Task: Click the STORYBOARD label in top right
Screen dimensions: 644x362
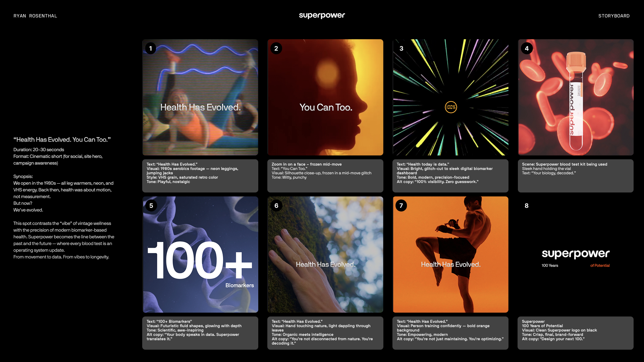Action: 614,16
